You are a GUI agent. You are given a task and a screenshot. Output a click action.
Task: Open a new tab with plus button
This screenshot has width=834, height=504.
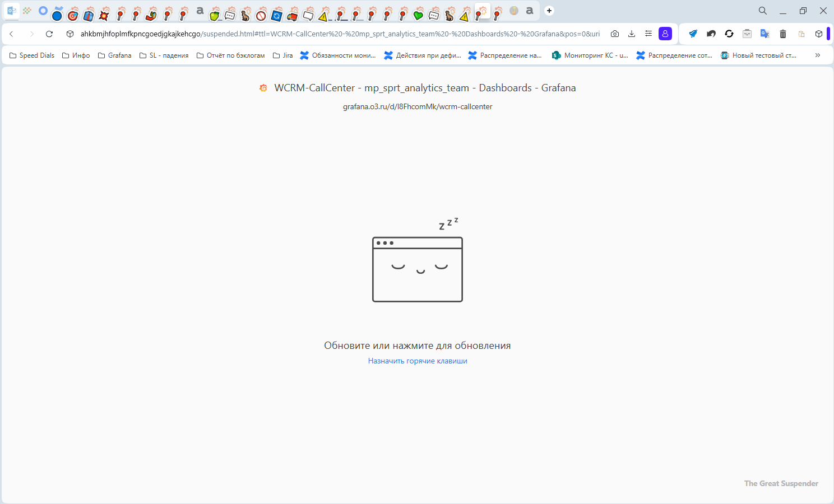[549, 11]
